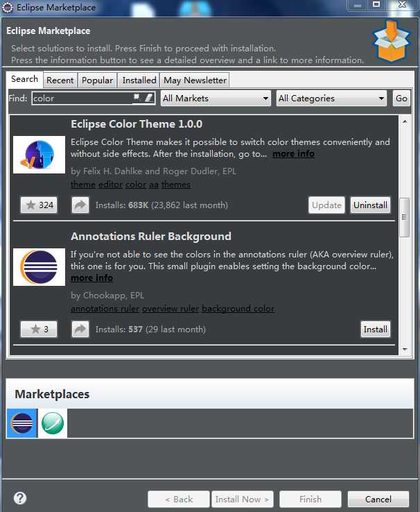
Task: Select the green globe marketplace icon
Action: (53, 423)
